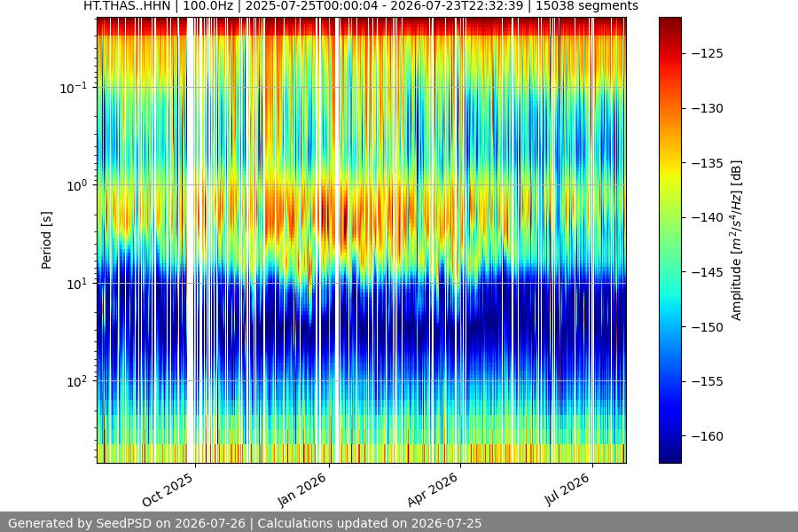The height and width of the screenshot is (532, 798).
Task: Click the spectrogram heatmap plot area
Action: pos(362,240)
